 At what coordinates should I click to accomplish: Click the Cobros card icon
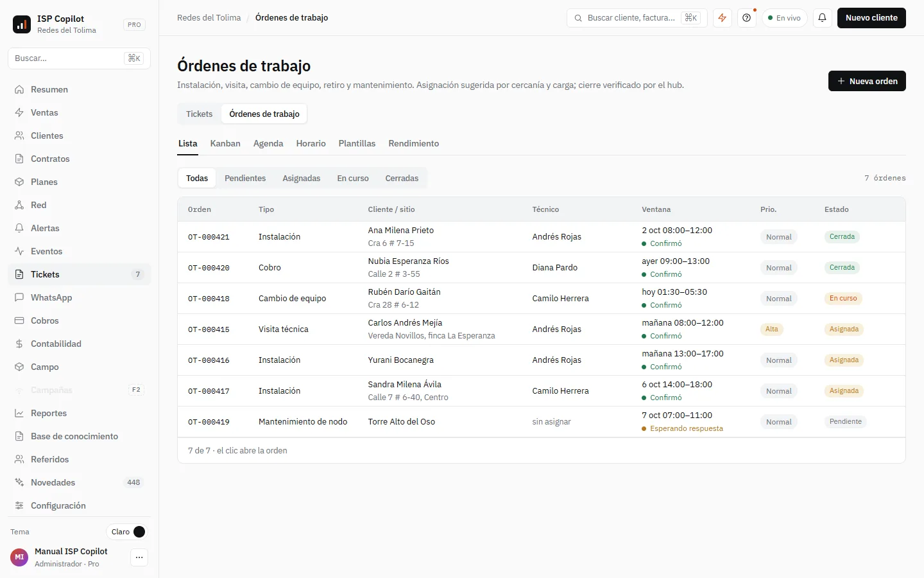tap(19, 320)
